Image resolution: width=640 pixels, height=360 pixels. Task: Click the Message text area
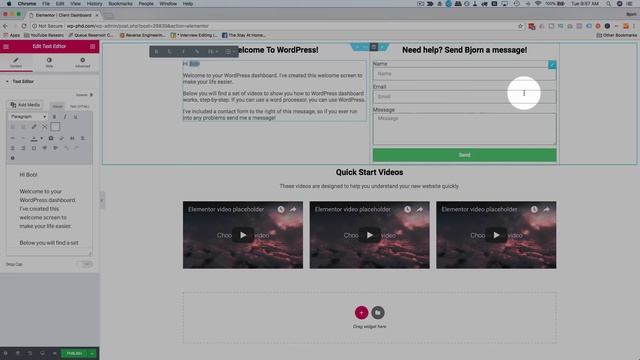464,129
